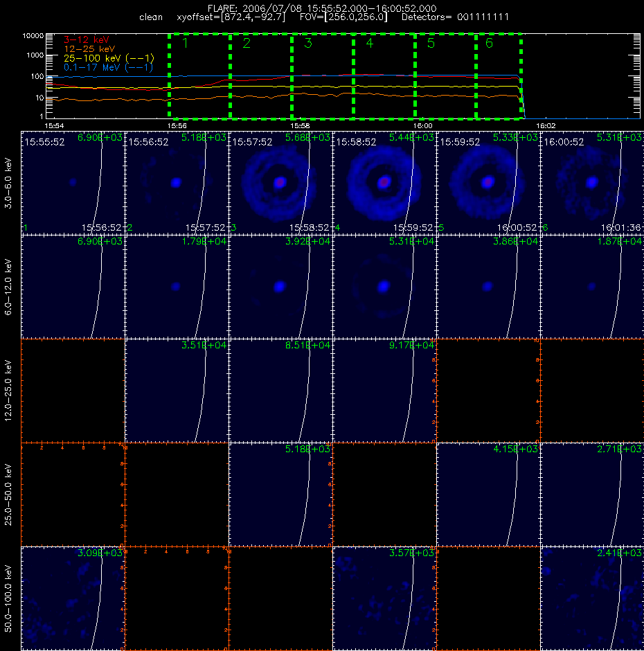Click the yellow '25-100 keV (--1)' legend entry
Viewport: 644px width, 651px height.
[109, 58]
